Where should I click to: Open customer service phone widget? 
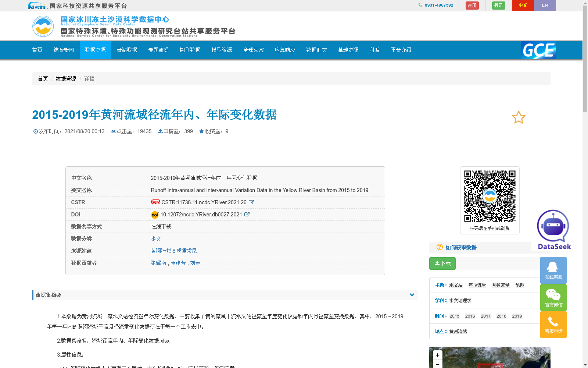click(x=553, y=325)
